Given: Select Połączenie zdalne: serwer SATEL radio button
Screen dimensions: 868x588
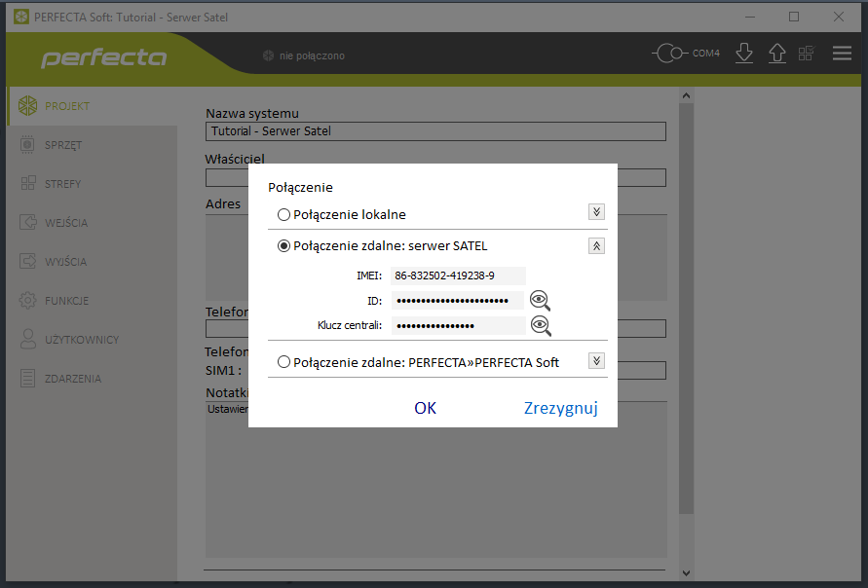Looking at the screenshot, I should [283, 246].
